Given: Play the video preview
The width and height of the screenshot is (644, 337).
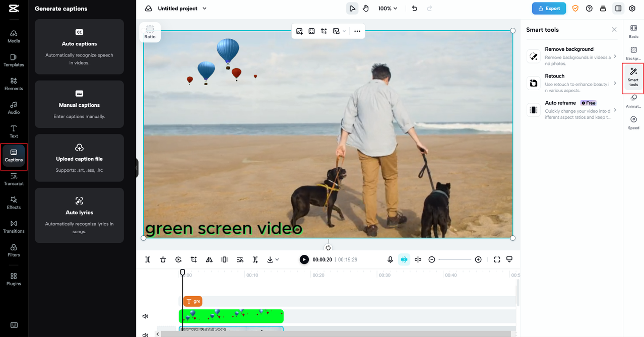Looking at the screenshot, I should [304, 259].
